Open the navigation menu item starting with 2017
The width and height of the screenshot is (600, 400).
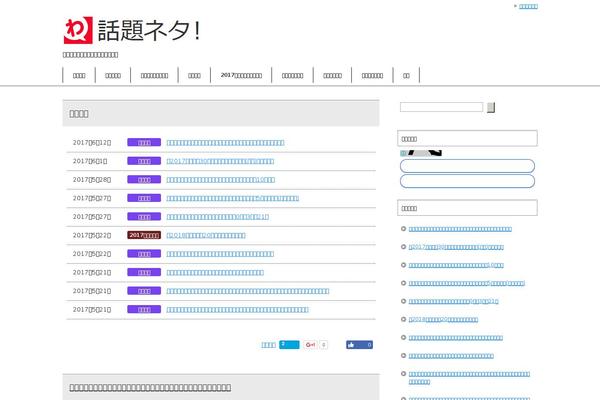pyautogui.click(x=241, y=75)
